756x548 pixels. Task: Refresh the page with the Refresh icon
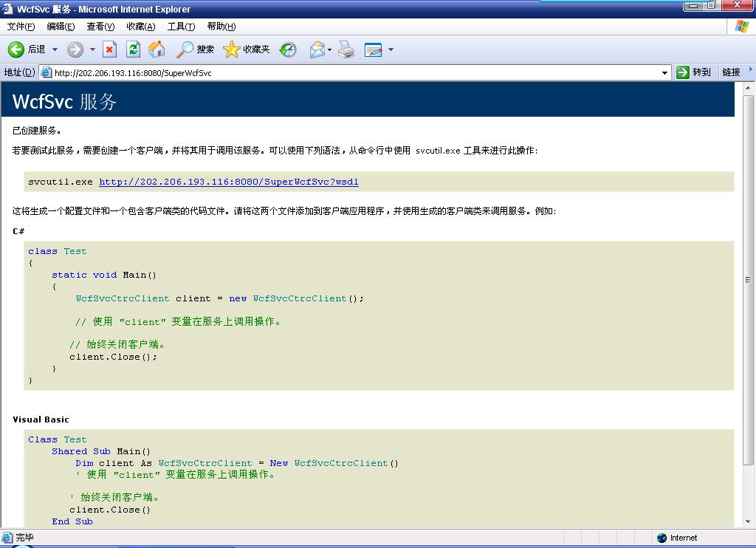[x=133, y=49]
